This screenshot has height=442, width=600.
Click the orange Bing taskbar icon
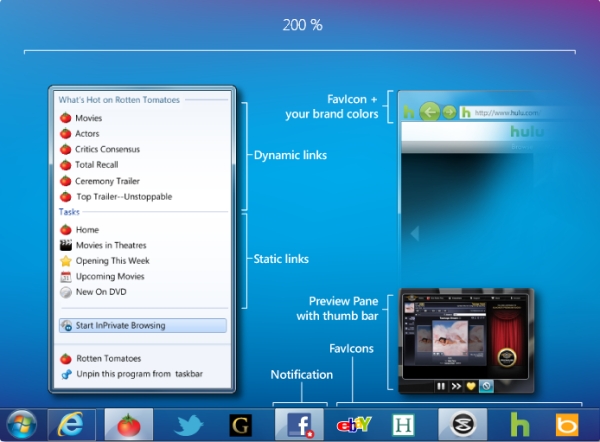click(x=570, y=425)
